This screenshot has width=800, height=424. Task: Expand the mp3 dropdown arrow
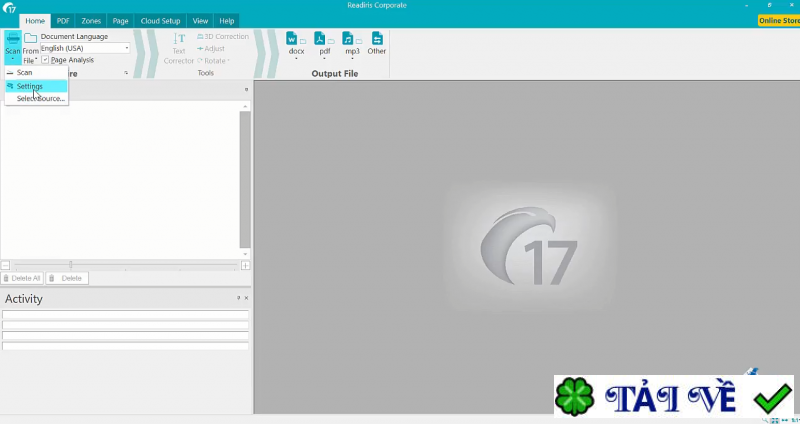tap(352, 59)
